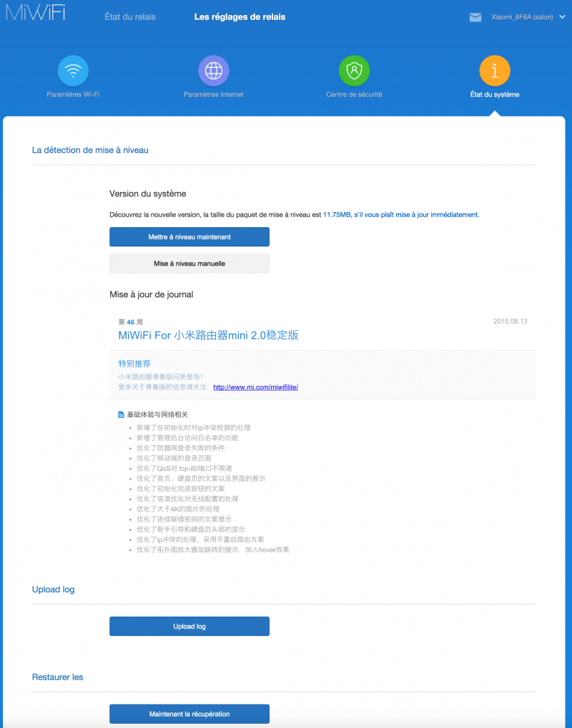Open the MiWiFi For 小米路由器mini 2.0稳定版 title
The width and height of the screenshot is (572, 728).
pos(209,335)
